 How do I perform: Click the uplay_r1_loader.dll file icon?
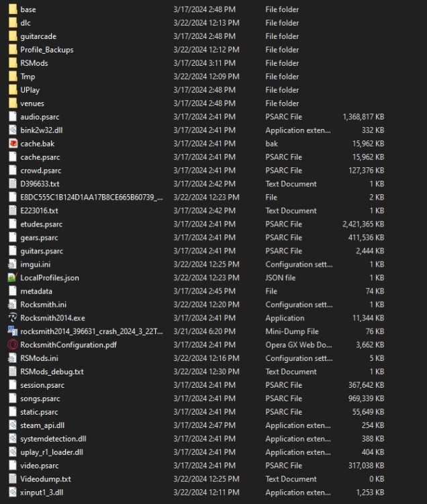(x=13, y=452)
